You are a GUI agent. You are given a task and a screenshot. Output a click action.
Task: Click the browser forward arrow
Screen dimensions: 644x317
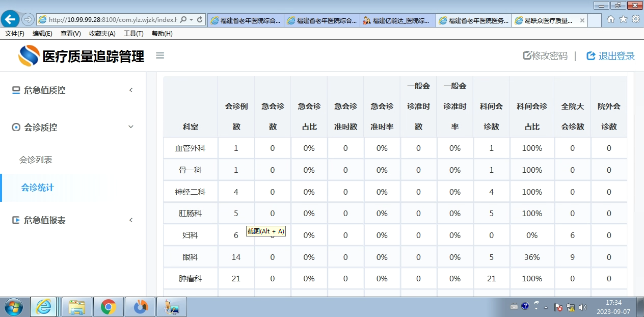[28, 20]
